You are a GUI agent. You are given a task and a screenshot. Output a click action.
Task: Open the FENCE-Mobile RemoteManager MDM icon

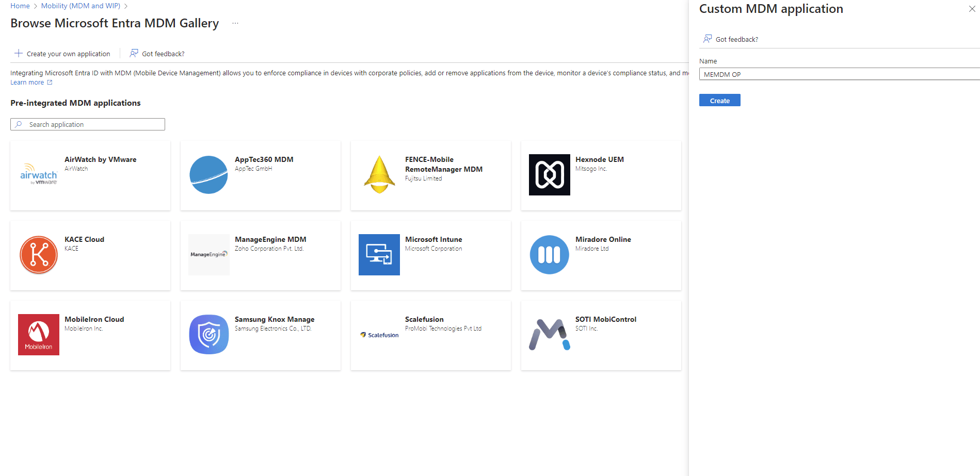point(379,175)
